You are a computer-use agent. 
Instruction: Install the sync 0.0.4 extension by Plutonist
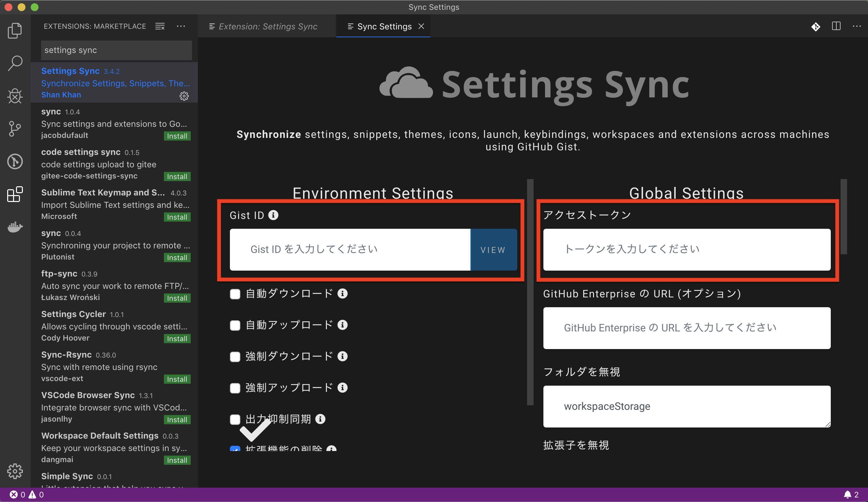pyautogui.click(x=177, y=258)
